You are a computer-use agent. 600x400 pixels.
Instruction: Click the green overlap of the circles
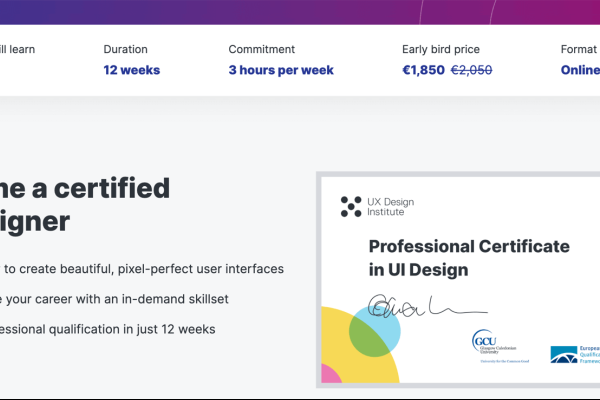tap(368, 335)
